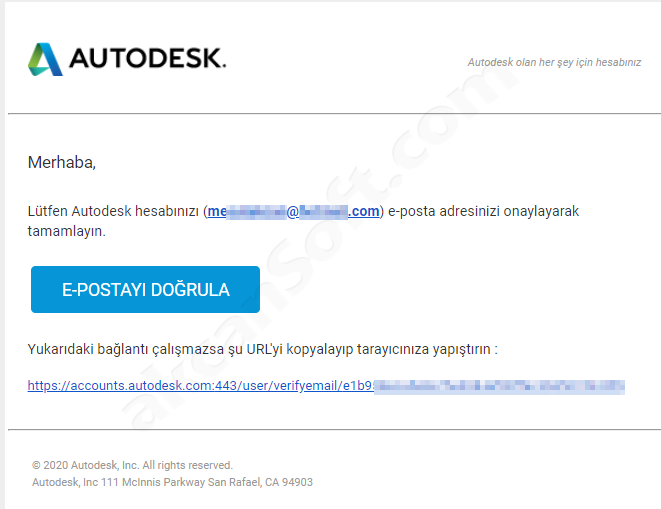Click the 'Lütfen Autodesk hesabınızı' sentence
The height and width of the screenshot is (509, 661).
[x=303, y=221]
